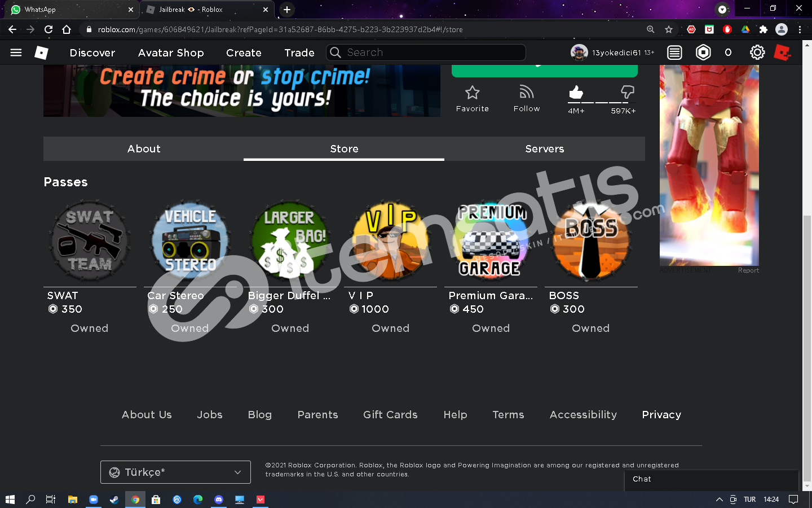
Task: Go back with browser back arrow
Action: 12,29
